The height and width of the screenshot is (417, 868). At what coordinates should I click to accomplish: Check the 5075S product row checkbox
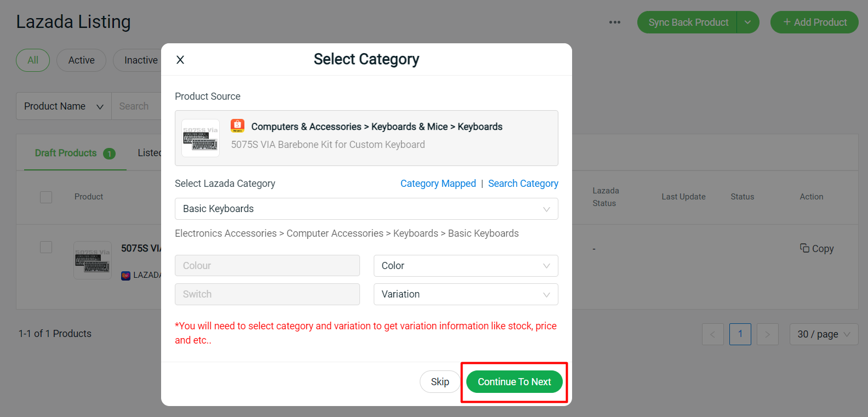[46, 247]
